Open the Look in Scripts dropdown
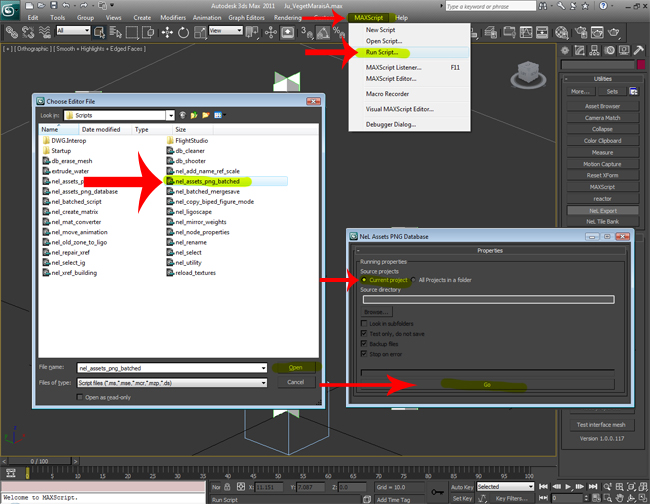 [170, 115]
